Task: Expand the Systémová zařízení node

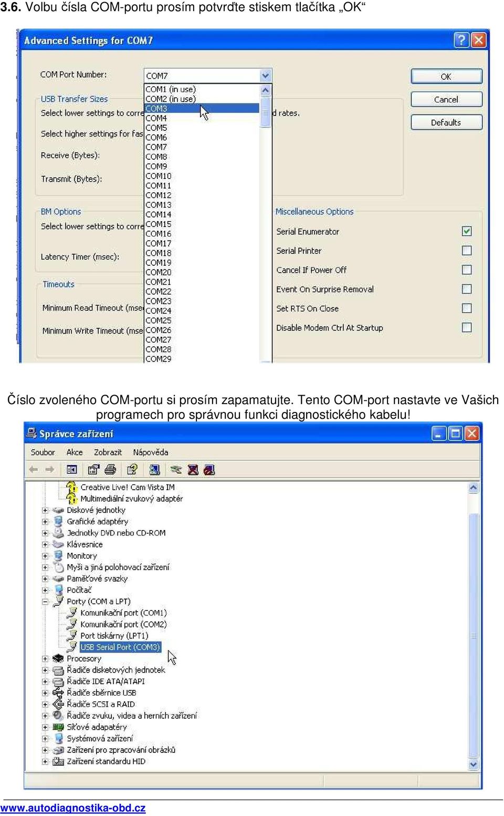Action: 45,739
